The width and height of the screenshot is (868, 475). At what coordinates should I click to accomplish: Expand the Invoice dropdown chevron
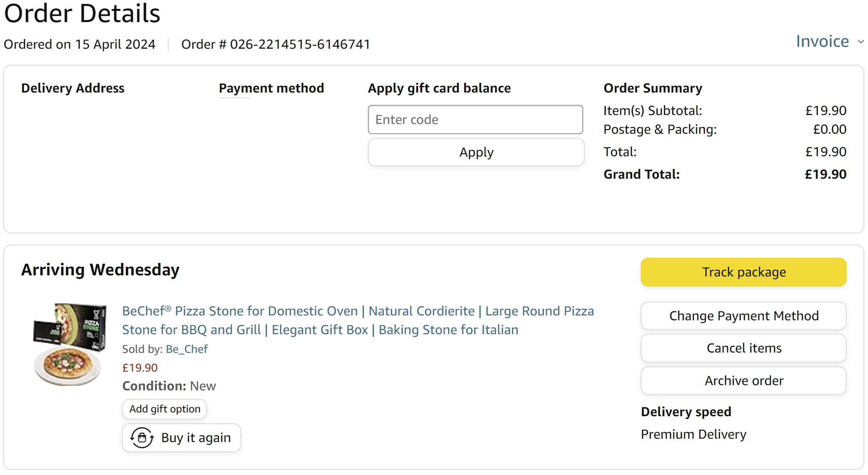pyautogui.click(x=861, y=42)
